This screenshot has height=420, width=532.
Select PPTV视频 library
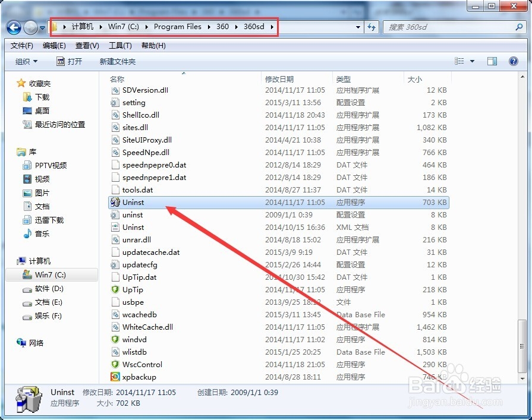coord(45,165)
